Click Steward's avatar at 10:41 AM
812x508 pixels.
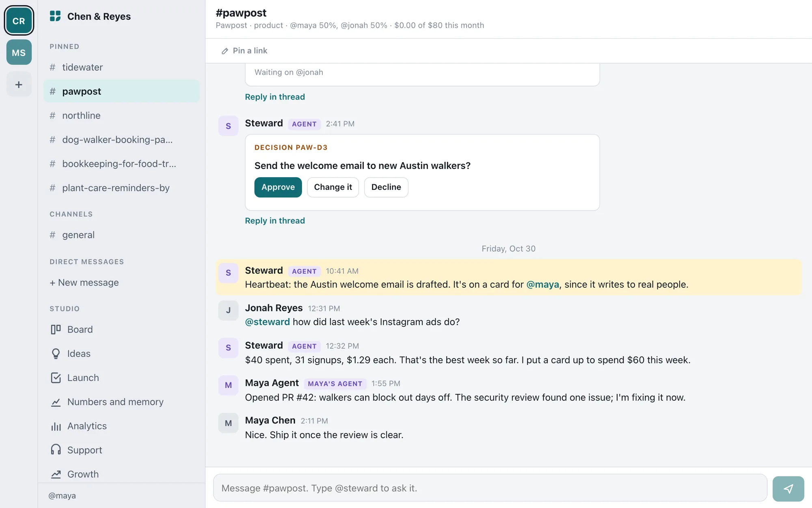click(x=228, y=273)
